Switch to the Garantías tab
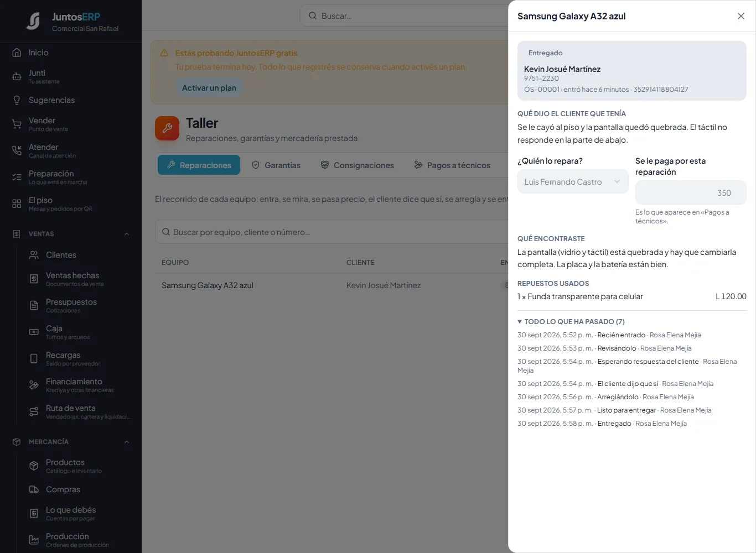 [x=276, y=165]
